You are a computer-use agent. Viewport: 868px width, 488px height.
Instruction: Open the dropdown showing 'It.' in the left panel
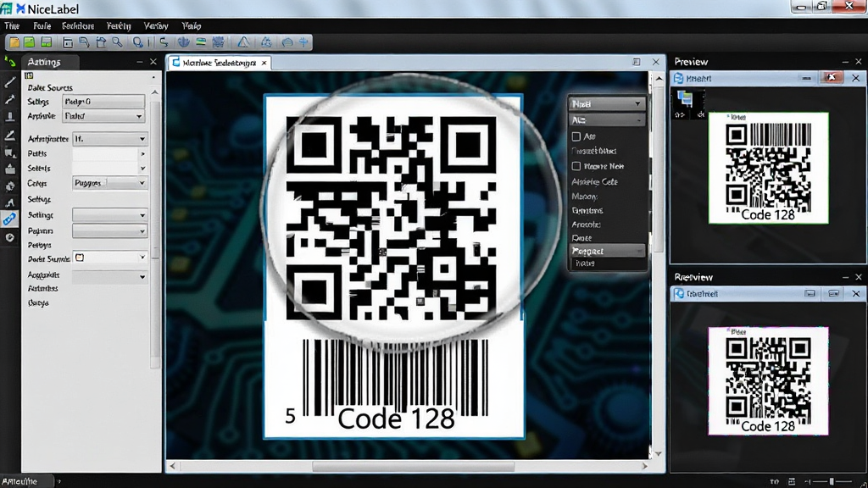109,139
